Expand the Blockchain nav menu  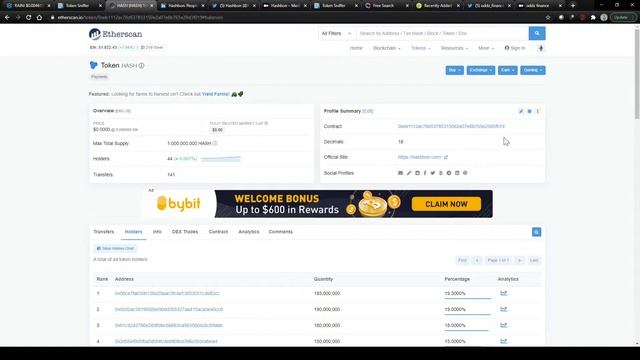point(386,48)
